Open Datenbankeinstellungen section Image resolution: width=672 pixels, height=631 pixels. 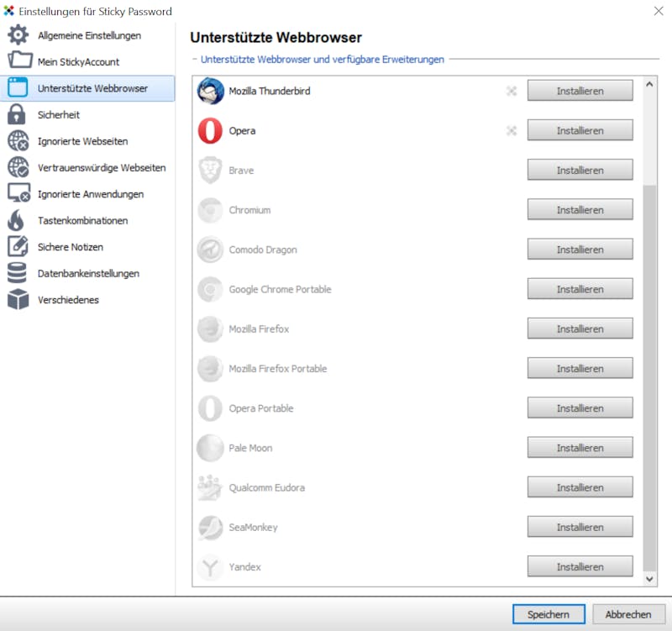coord(87,274)
